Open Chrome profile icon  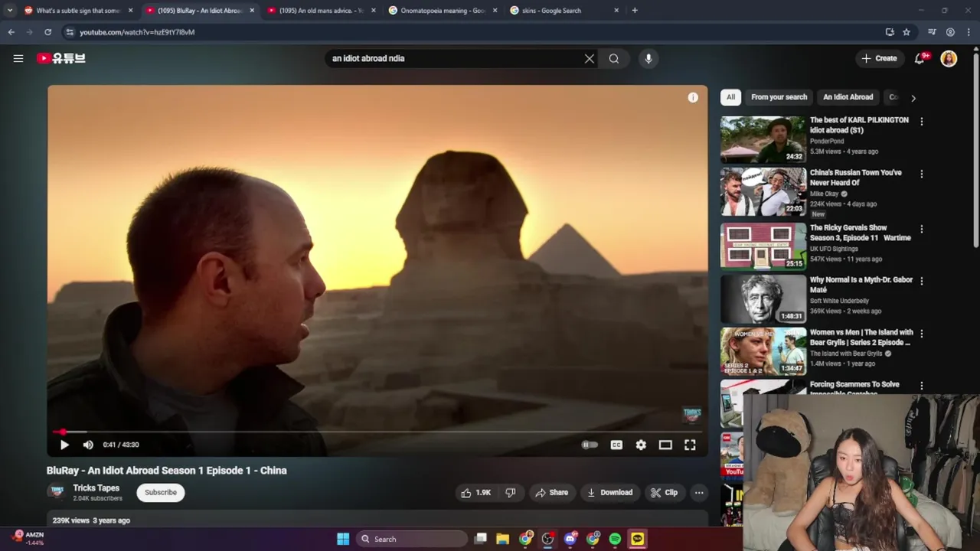point(950,32)
